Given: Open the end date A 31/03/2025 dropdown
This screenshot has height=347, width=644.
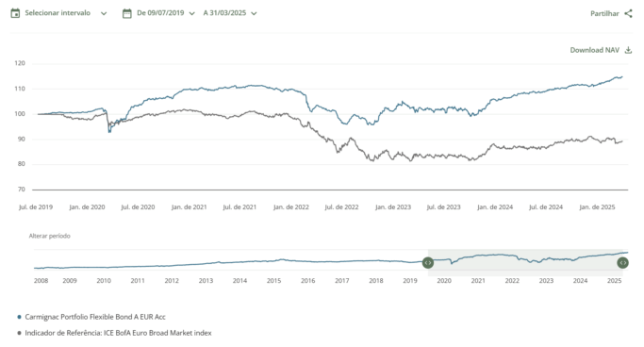Looking at the screenshot, I should [x=230, y=13].
